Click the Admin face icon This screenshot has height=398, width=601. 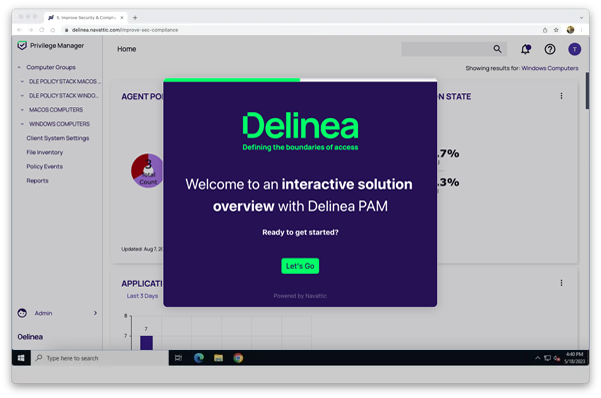point(22,313)
